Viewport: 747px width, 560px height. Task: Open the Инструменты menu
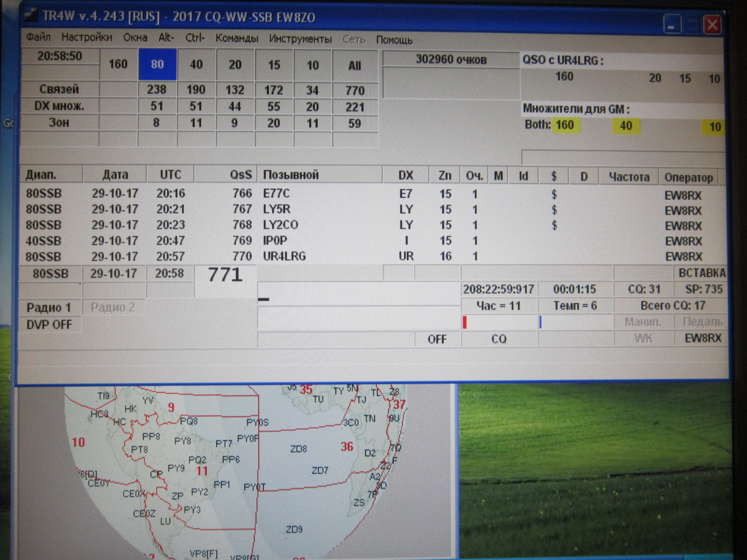point(300,39)
